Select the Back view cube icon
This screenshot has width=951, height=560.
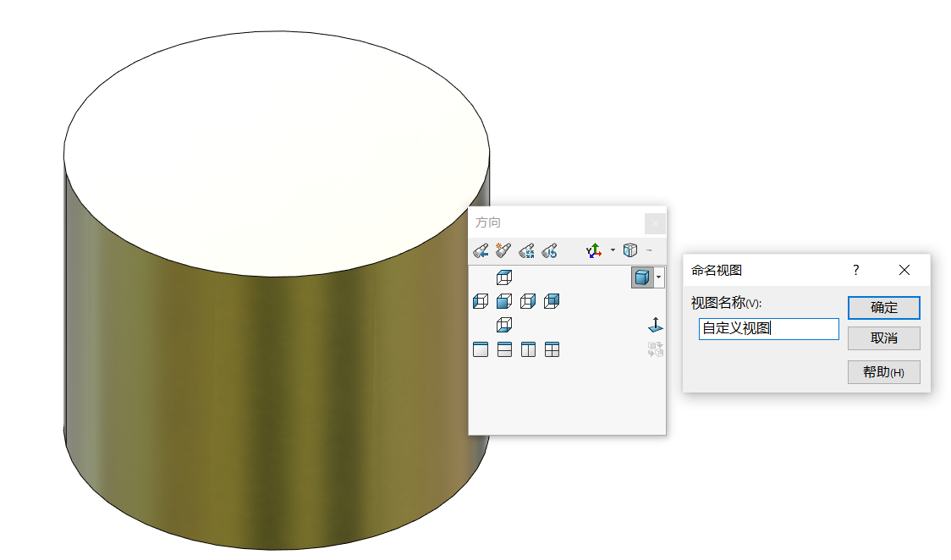[552, 301]
